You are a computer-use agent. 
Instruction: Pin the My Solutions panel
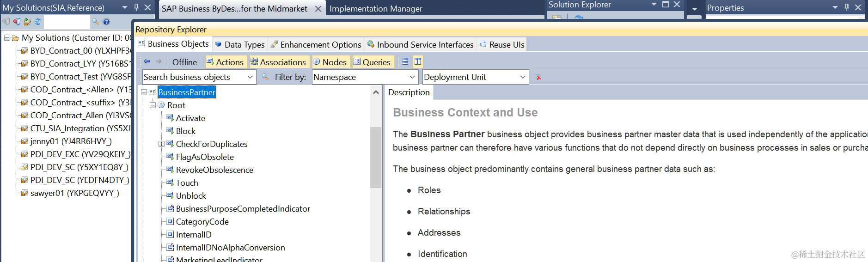[x=136, y=7]
